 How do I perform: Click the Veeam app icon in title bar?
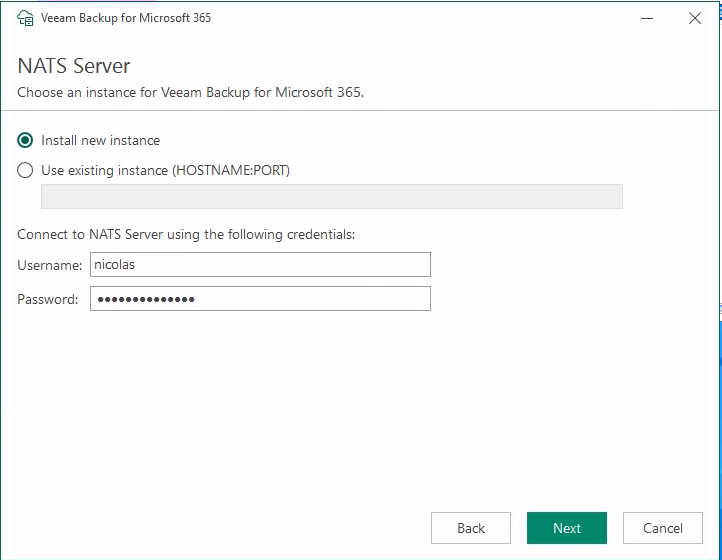coord(25,18)
